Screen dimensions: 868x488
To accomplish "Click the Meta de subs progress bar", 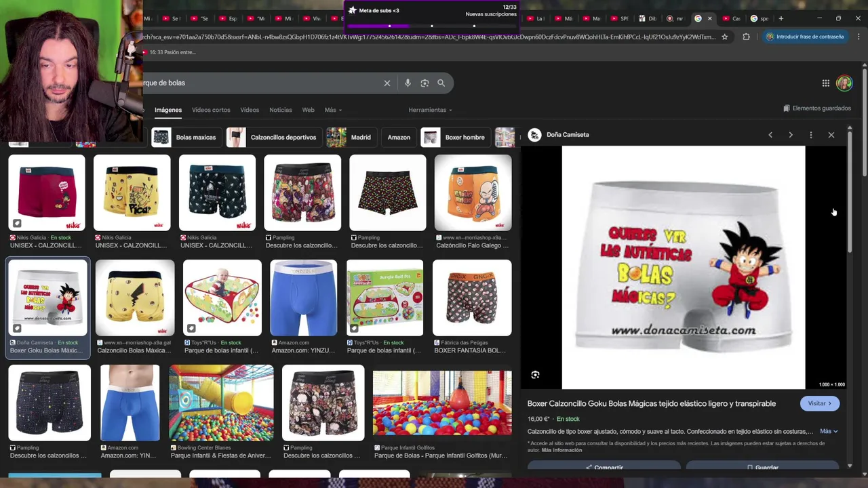I will tap(432, 26).
